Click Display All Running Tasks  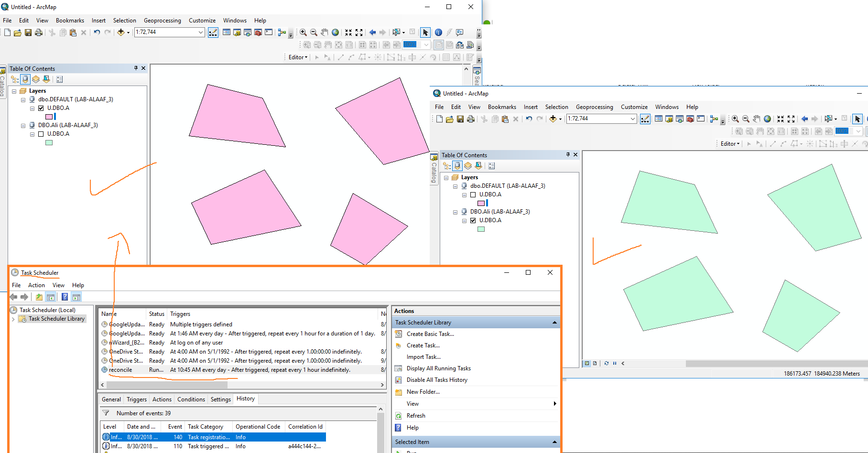tap(438, 368)
